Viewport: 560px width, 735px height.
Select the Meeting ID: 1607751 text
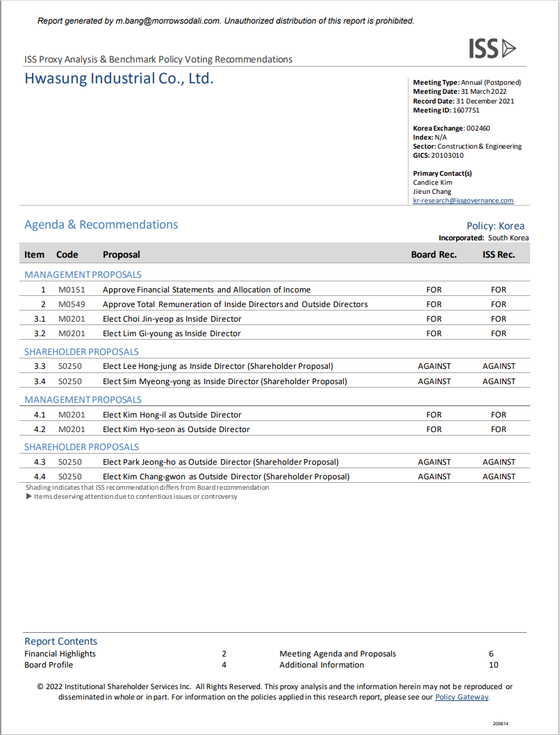tap(446, 110)
